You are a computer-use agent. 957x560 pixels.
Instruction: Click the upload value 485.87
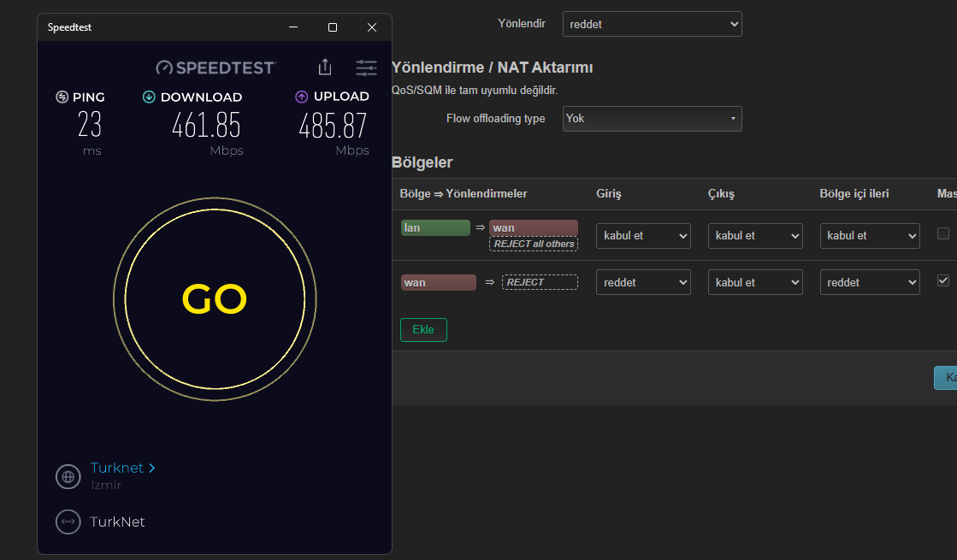coord(333,126)
